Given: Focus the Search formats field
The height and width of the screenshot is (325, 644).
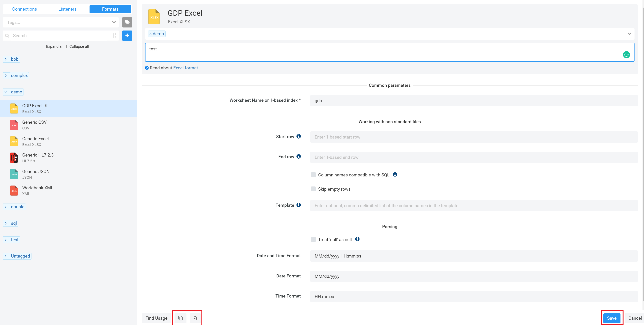Looking at the screenshot, I should coord(61,35).
